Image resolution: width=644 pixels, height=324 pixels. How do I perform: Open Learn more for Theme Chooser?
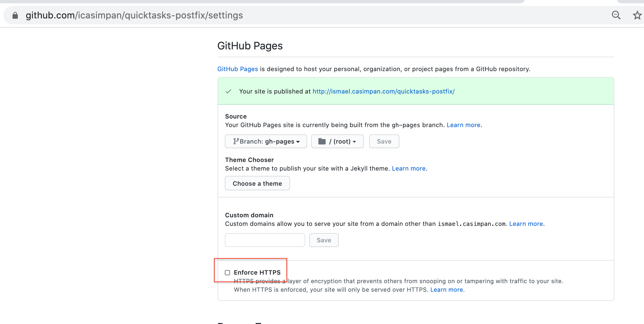(x=409, y=168)
